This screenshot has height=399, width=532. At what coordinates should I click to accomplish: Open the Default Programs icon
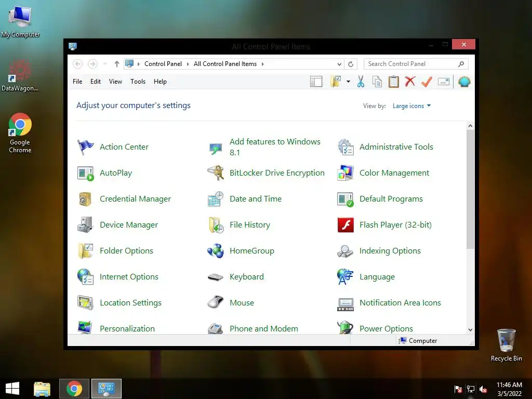click(345, 199)
